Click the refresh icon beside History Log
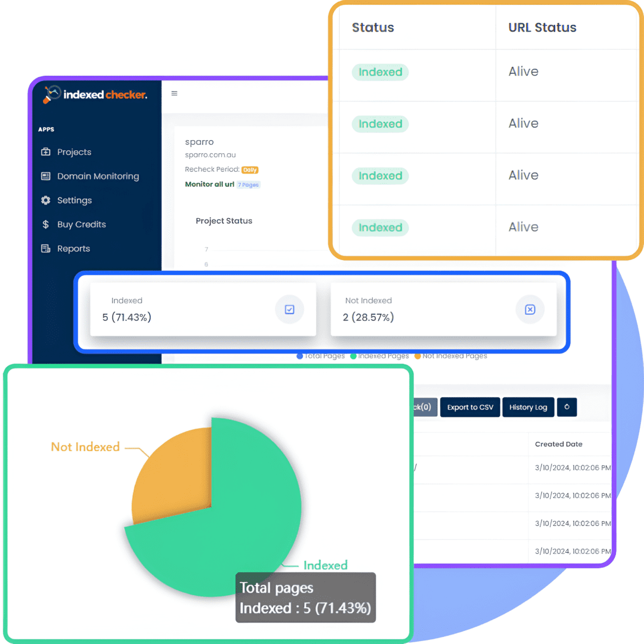This screenshot has width=644, height=644. pos(566,407)
